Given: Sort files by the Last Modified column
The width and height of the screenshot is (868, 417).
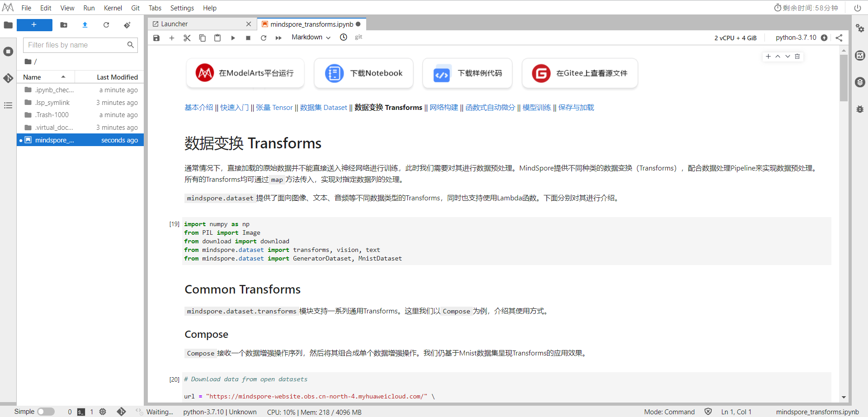Looking at the screenshot, I should (109, 77).
